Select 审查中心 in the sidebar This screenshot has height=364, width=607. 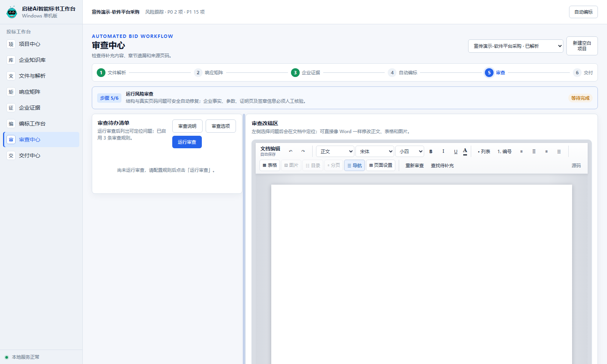point(41,140)
